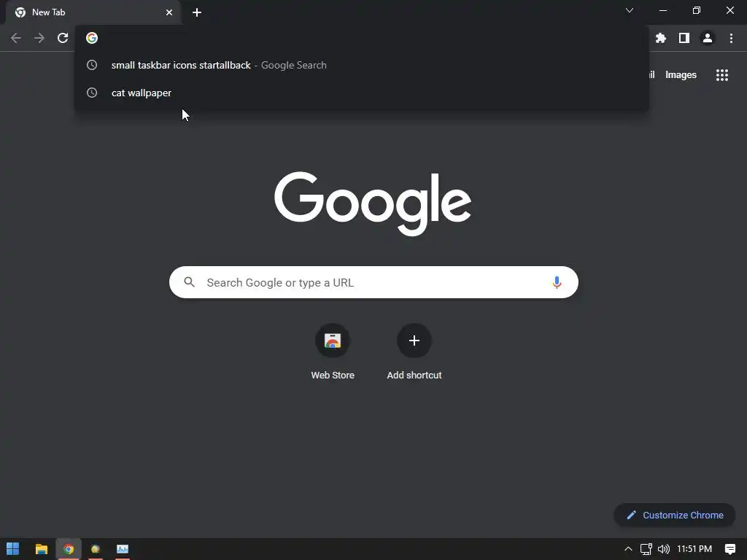The image size is (747, 560).
Task: Select the New Tab tab
Action: pos(93,12)
